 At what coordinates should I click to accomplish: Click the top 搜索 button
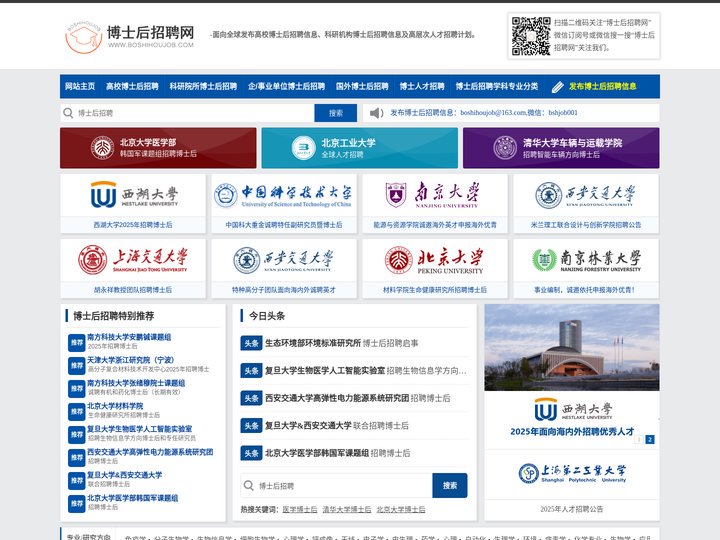(x=336, y=113)
